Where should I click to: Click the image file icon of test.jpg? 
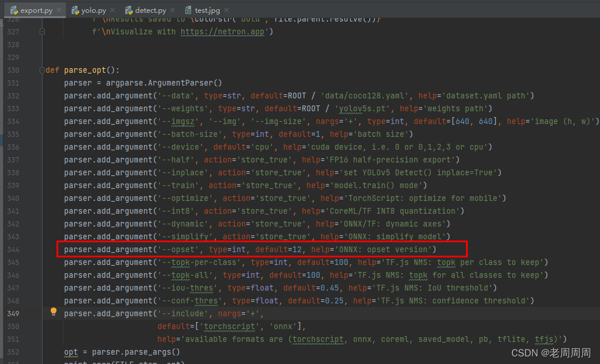tap(188, 10)
